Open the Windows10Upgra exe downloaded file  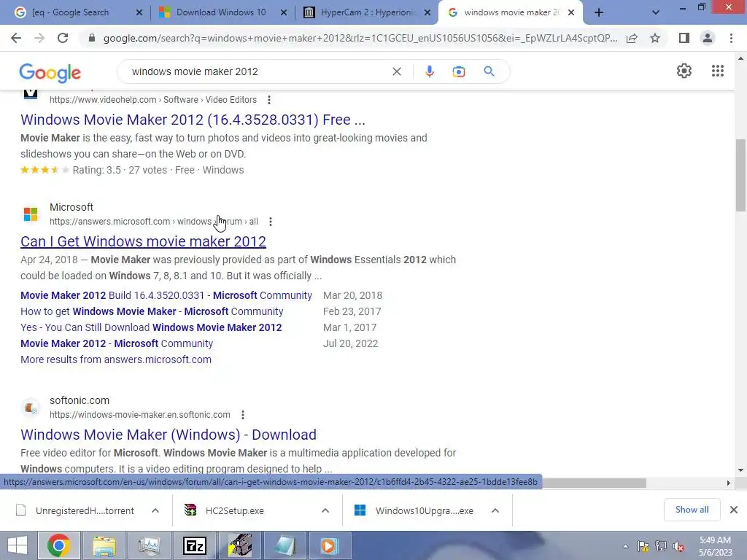pyautogui.click(x=424, y=510)
